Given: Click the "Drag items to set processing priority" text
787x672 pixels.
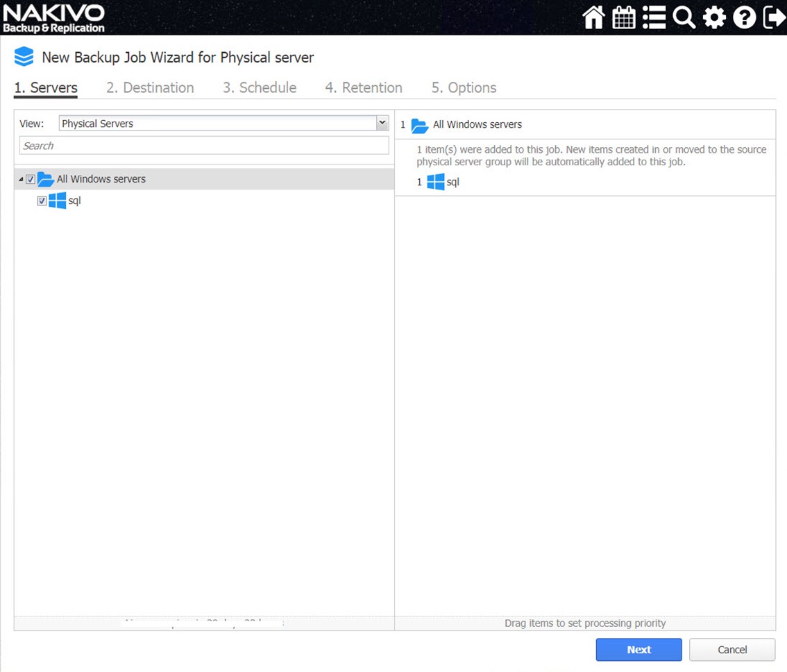Looking at the screenshot, I should pos(585,623).
